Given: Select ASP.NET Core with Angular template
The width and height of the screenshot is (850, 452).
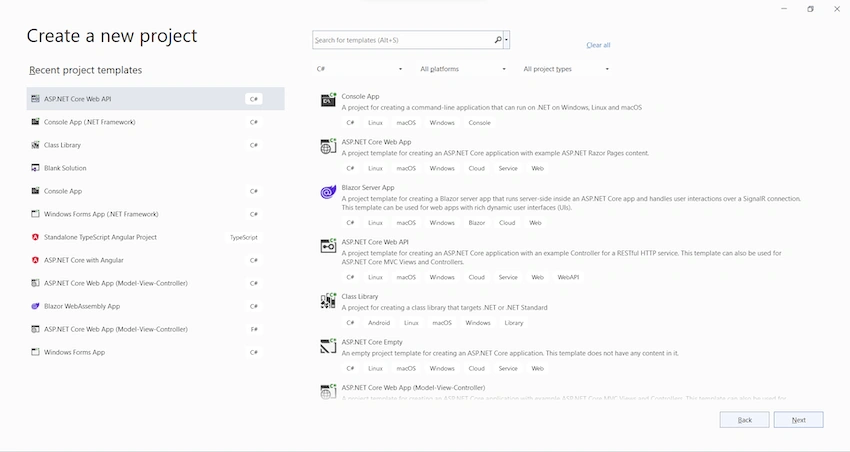Looking at the screenshot, I should pyautogui.click(x=156, y=260).
